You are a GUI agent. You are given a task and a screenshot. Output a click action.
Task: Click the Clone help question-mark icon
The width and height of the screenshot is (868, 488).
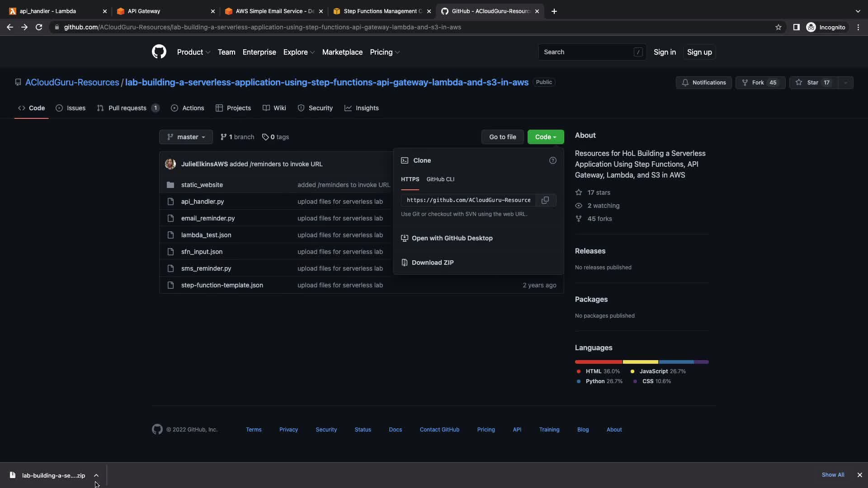click(x=552, y=160)
